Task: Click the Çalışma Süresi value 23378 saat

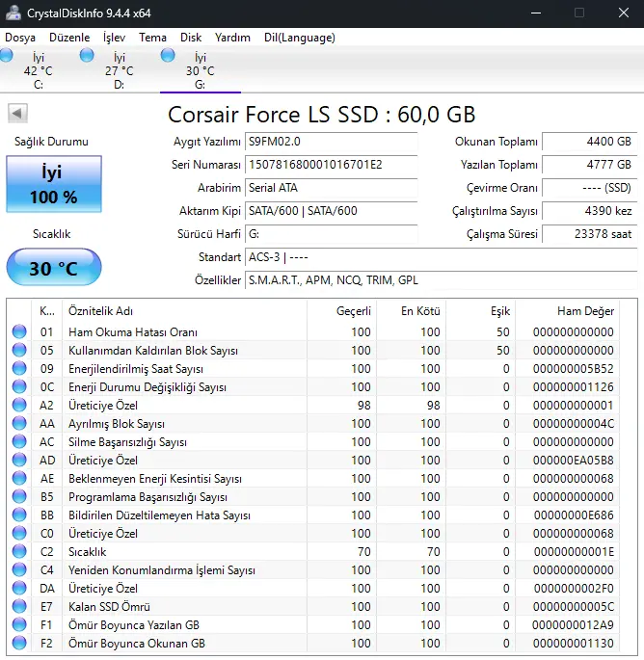Action: pos(589,234)
